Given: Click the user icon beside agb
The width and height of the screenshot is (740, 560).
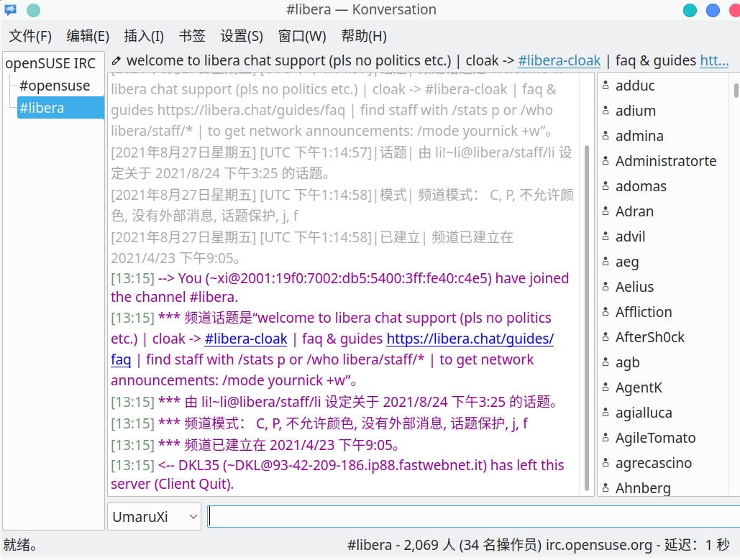Looking at the screenshot, I should pos(606,362).
